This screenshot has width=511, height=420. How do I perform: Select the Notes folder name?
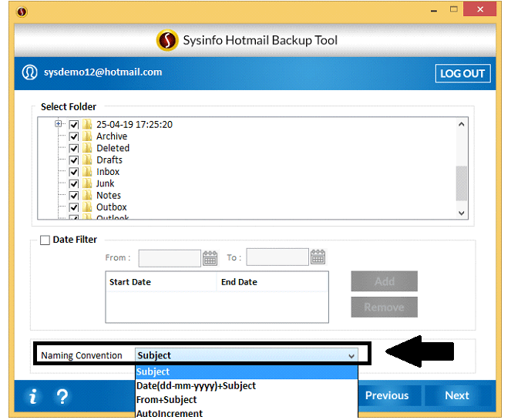109,196
